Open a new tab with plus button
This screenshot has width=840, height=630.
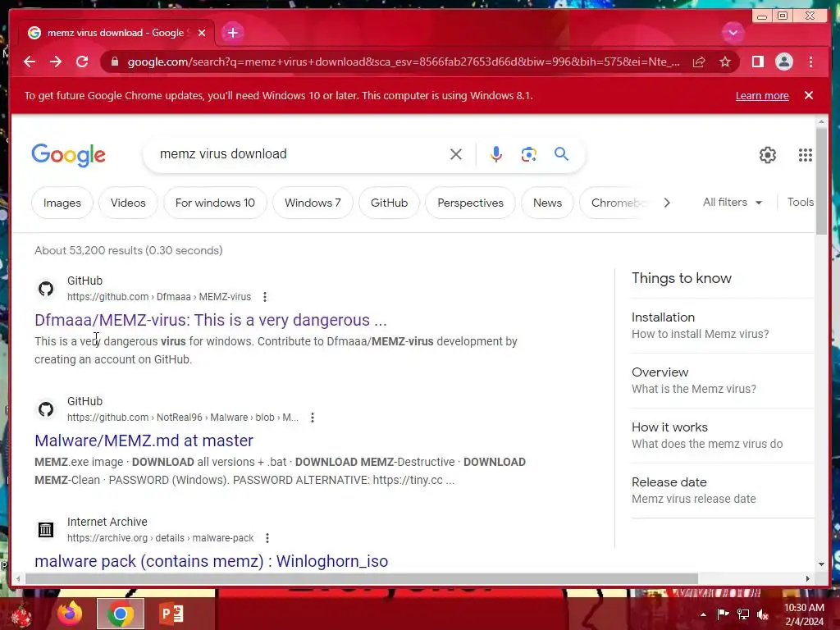click(232, 33)
